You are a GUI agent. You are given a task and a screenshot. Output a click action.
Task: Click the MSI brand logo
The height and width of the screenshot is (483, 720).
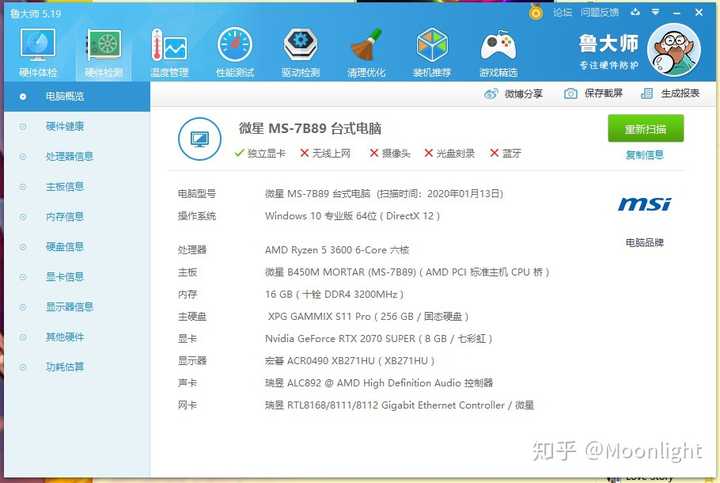point(644,204)
